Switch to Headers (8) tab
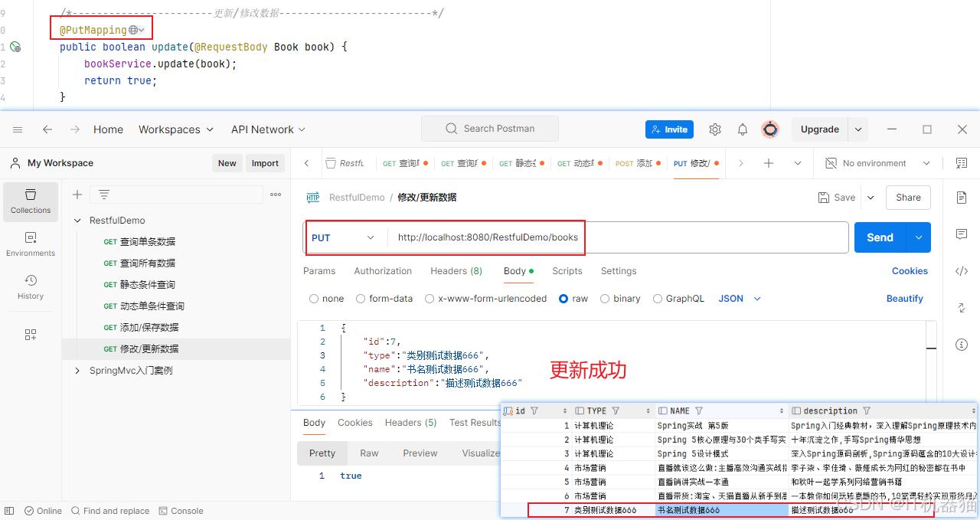Image resolution: width=980 pixels, height=520 pixels. (456, 271)
